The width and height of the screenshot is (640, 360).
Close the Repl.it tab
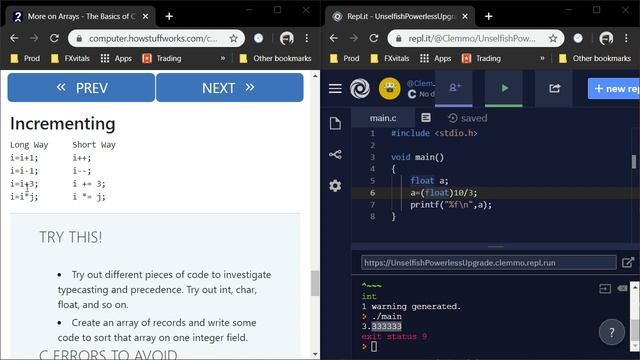click(465, 16)
